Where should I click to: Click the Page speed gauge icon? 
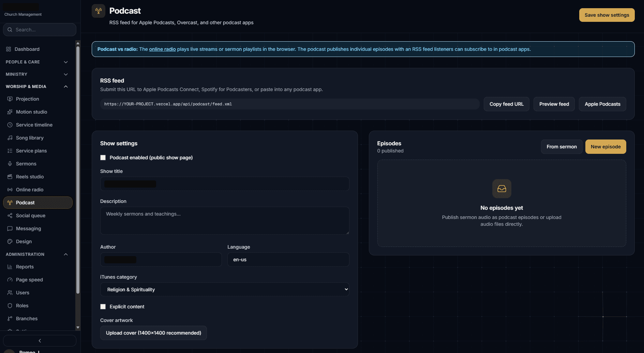click(10, 280)
